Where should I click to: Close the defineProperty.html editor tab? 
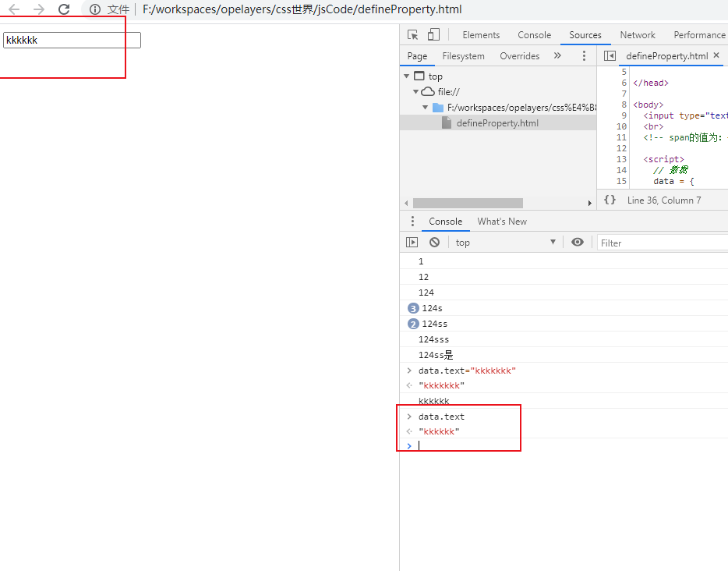[716, 55]
